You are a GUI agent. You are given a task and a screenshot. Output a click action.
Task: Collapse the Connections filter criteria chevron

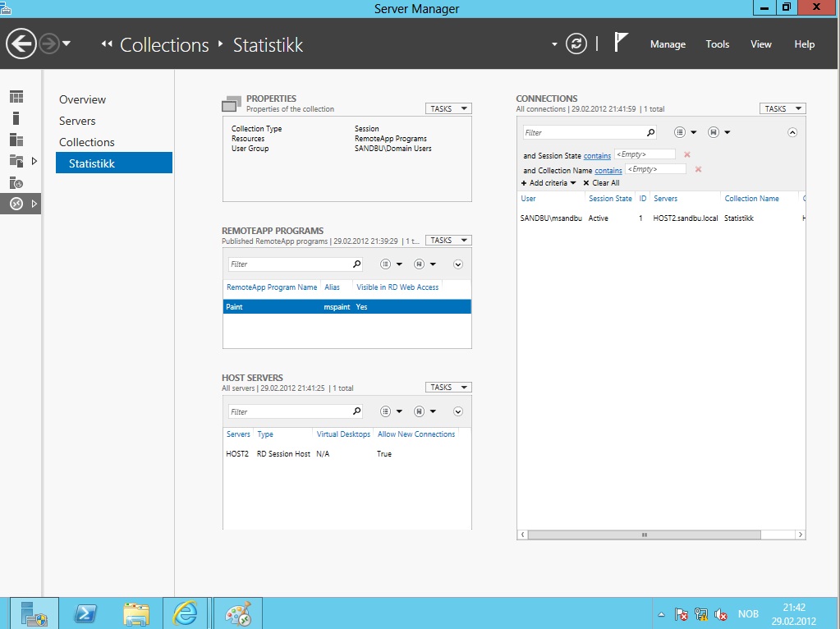792,131
